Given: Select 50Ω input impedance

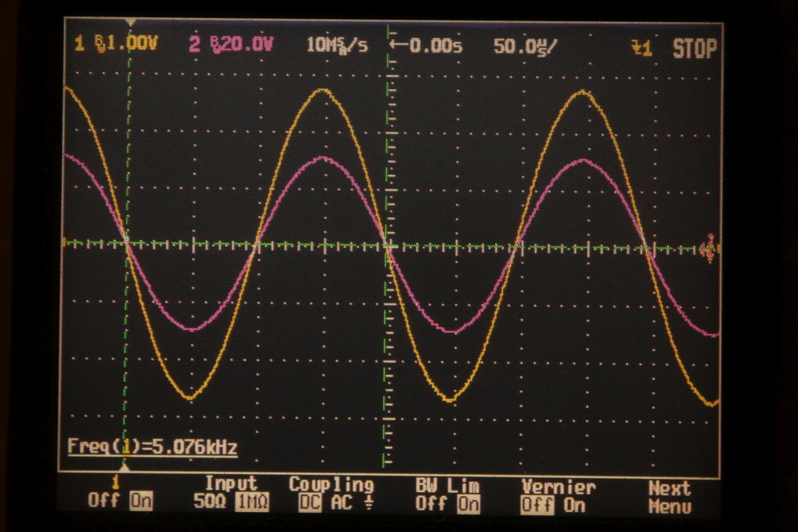Looking at the screenshot, I should click(209, 503).
